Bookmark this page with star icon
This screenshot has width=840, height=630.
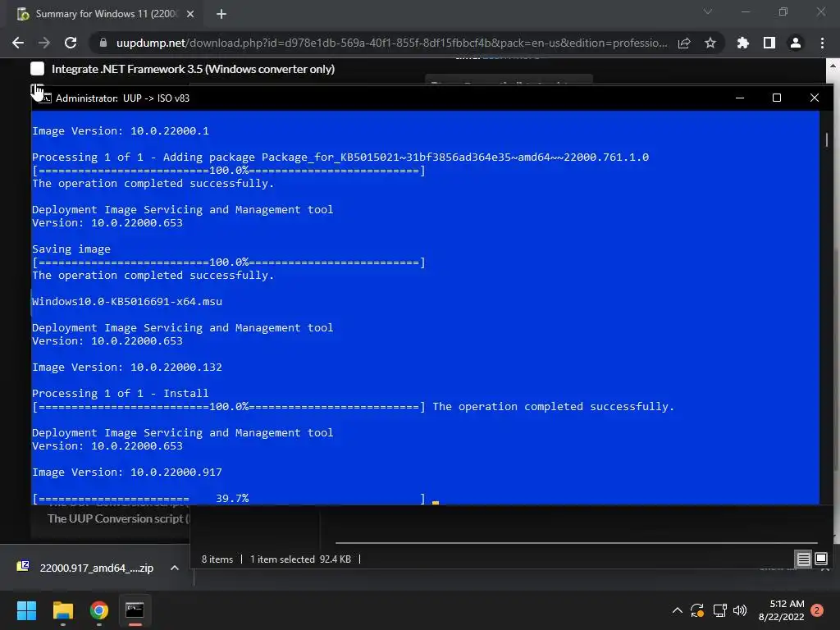(710, 43)
